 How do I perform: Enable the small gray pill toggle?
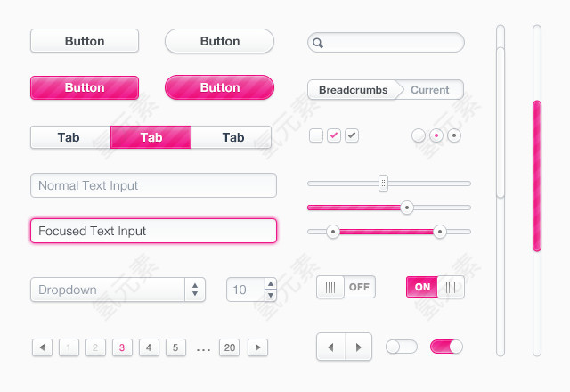coord(402,347)
